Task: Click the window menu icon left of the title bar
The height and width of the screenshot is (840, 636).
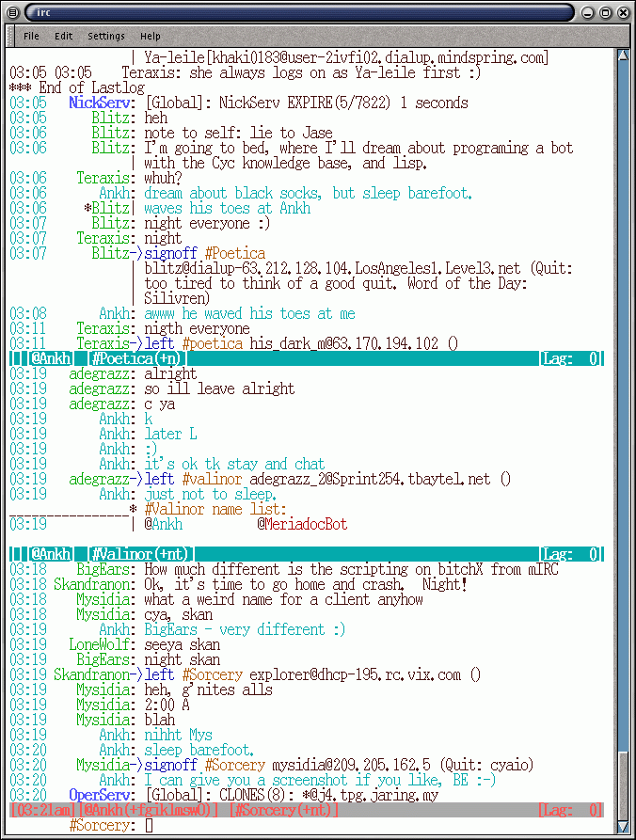Action: coord(13,12)
